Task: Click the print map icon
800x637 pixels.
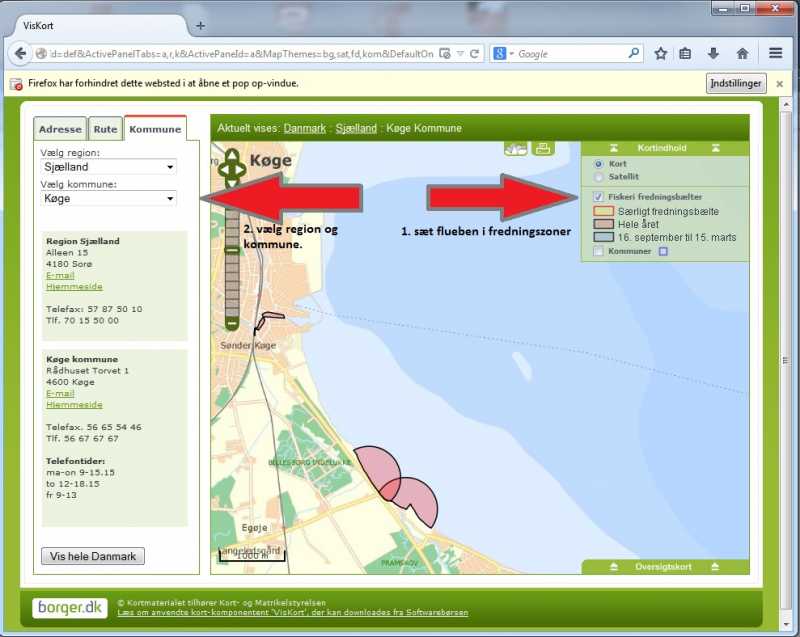Action: pos(543,149)
